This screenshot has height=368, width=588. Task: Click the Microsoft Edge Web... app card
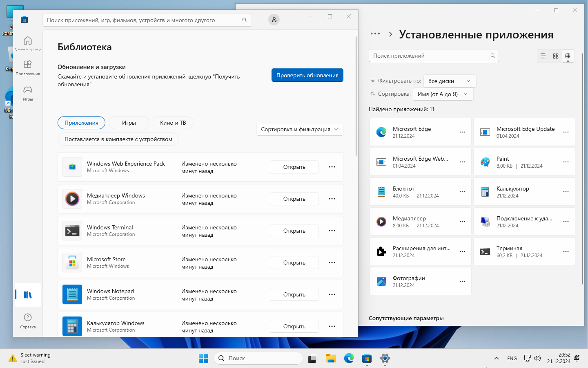pyautogui.click(x=421, y=162)
